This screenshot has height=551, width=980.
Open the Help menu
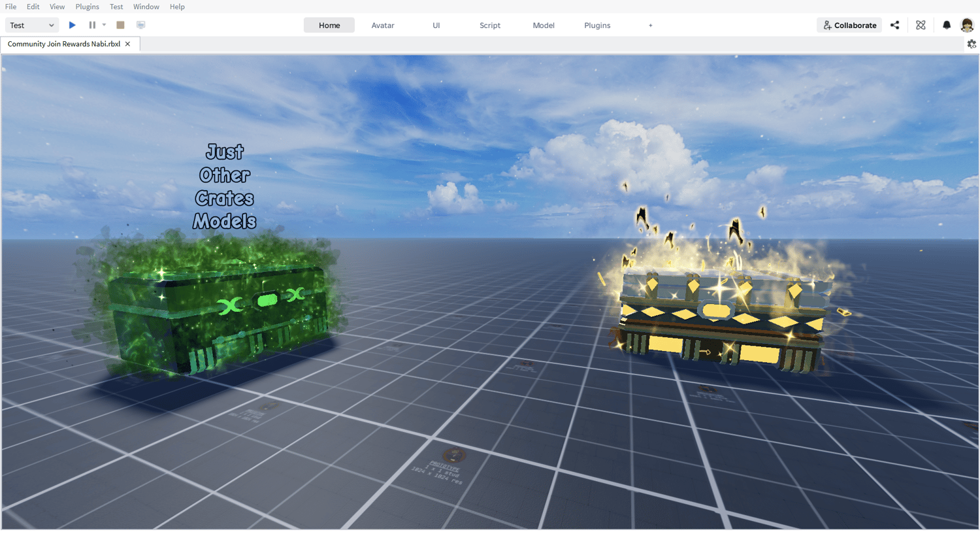tap(177, 7)
